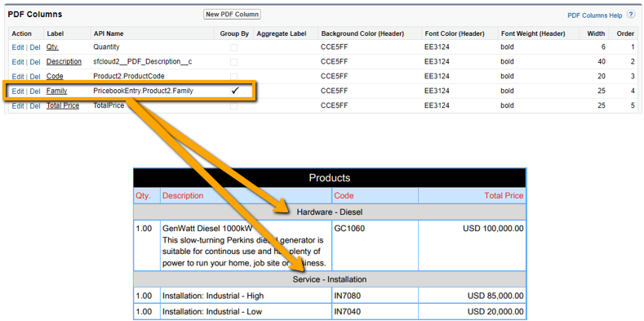Click the Service - Installation group row
The height and width of the screenshot is (321, 644).
click(330, 279)
